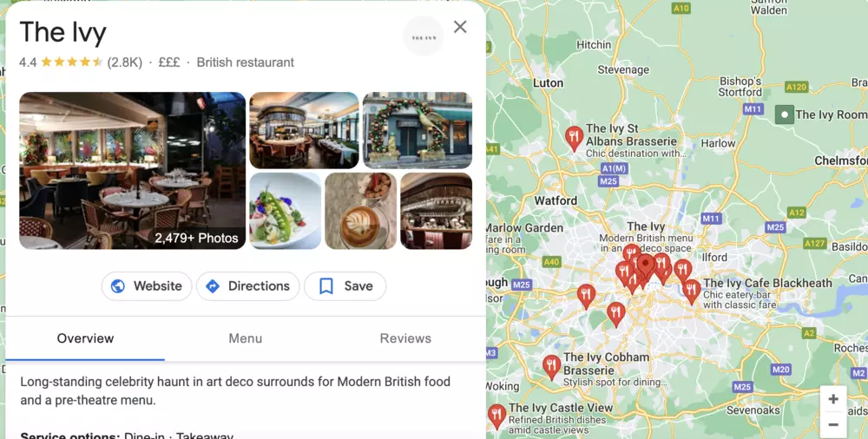Screen dimensions: 868x439
Task: Save The Ivy with bookmark button
Action: coord(345,286)
